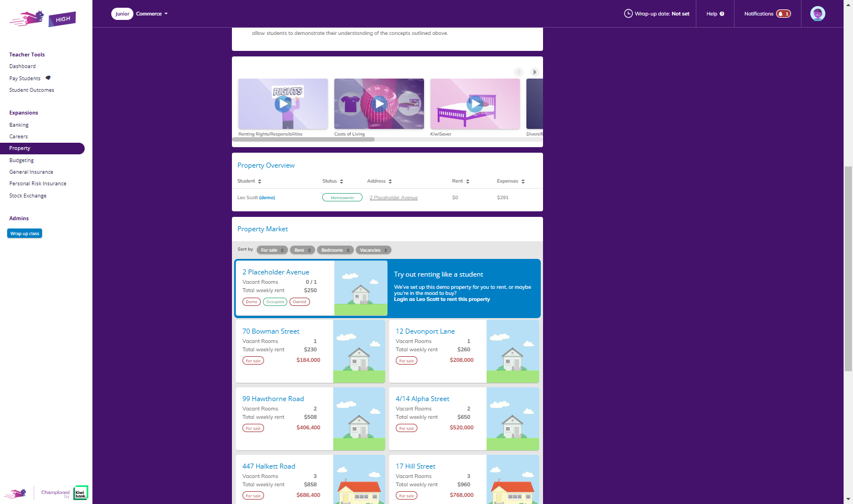Open the Personal Risk Insurance expansion
Image resolution: width=853 pixels, height=504 pixels.
pyautogui.click(x=38, y=184)
